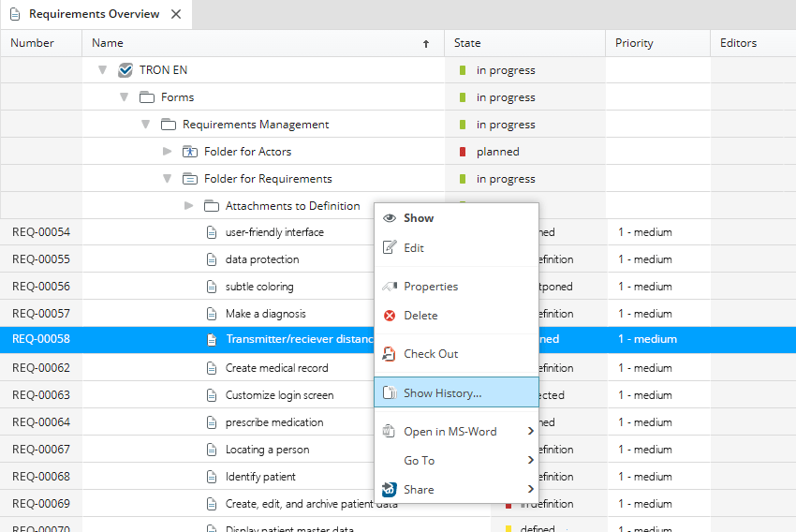Click the Show History icon

point(390,393)
